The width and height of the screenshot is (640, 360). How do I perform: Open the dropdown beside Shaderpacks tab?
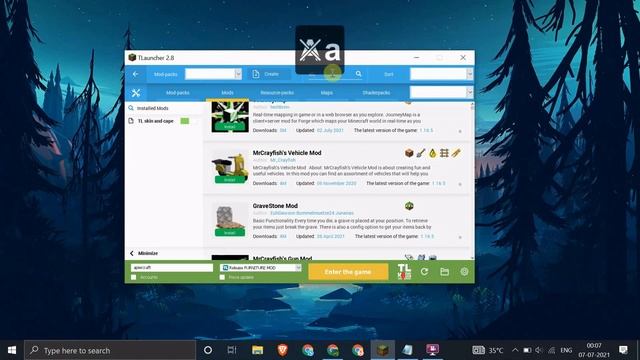point(442,93)
